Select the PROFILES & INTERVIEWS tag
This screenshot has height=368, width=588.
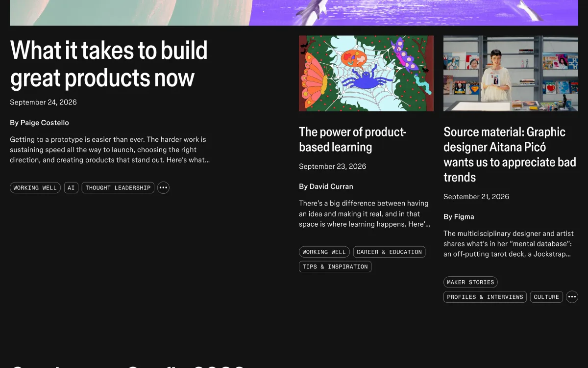click(485, 297)
